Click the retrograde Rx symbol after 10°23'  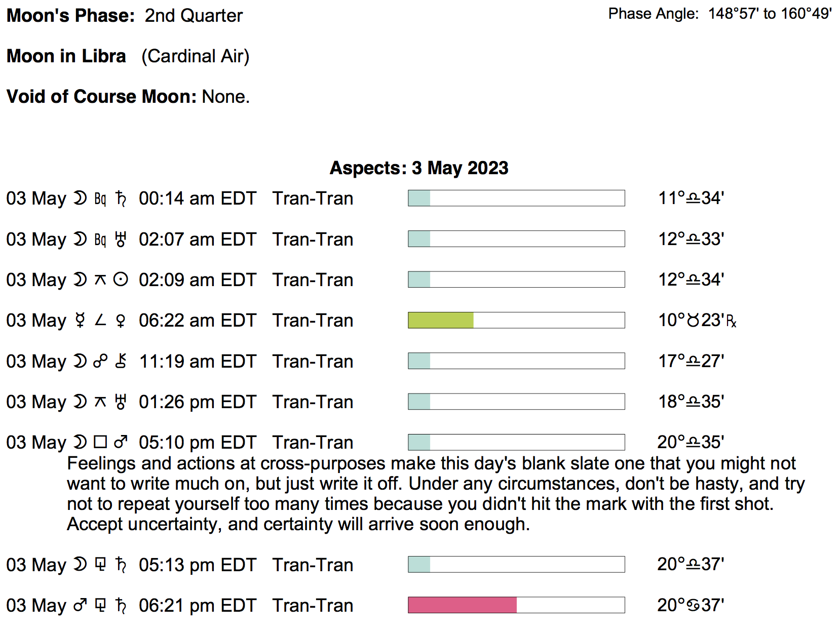pos(731,321)
